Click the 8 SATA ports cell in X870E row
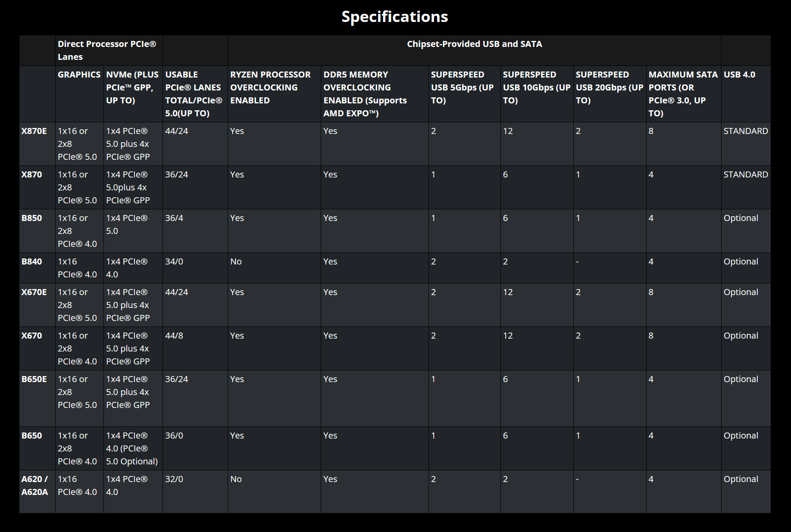This screenshot has height=532, width=791. tap(684, 144)
